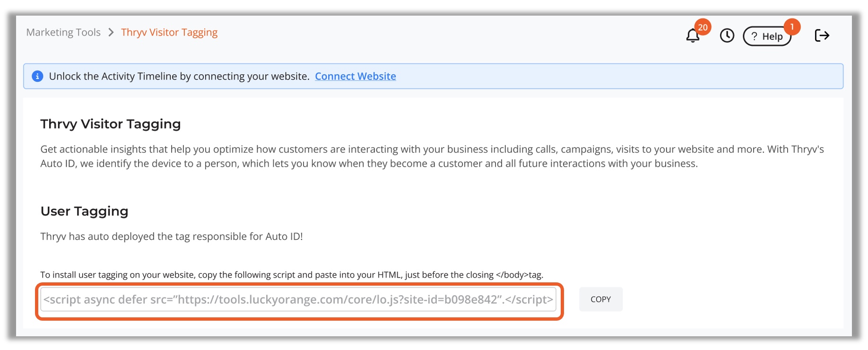This screenshot has height=350, width=868.
Task: Click inside the script code field
Action: point(298,299)
